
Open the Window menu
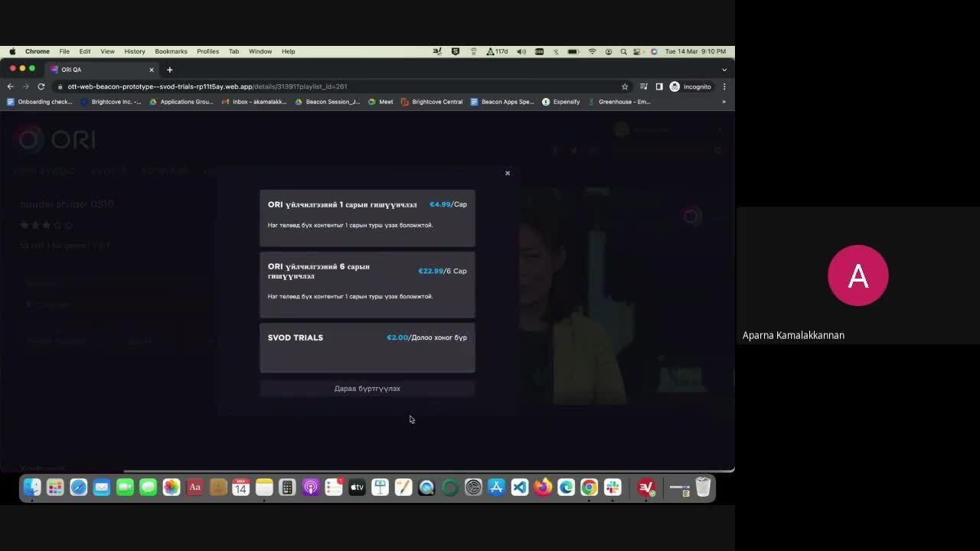260,51
